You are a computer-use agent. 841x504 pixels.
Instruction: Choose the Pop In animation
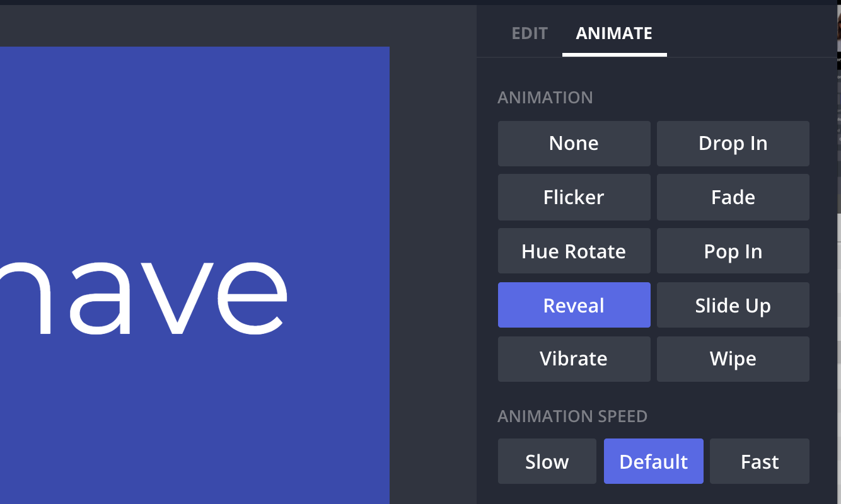[733, 252]
